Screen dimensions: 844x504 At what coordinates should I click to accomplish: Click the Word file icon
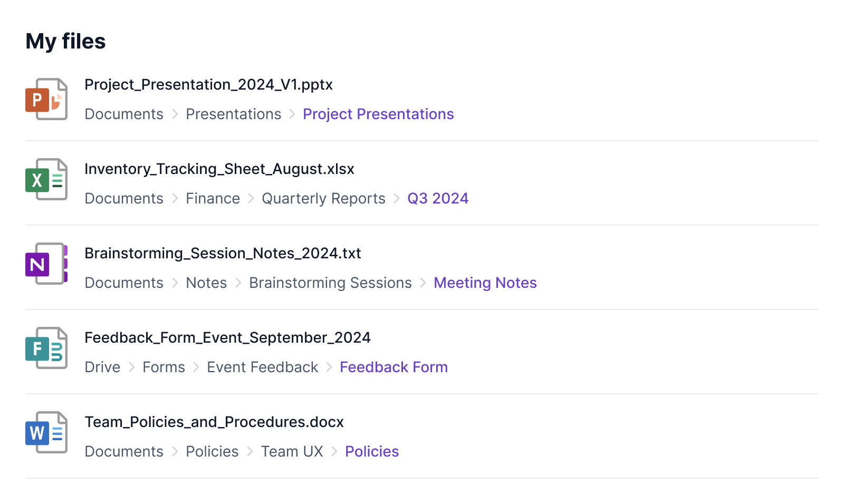[46, 432]
